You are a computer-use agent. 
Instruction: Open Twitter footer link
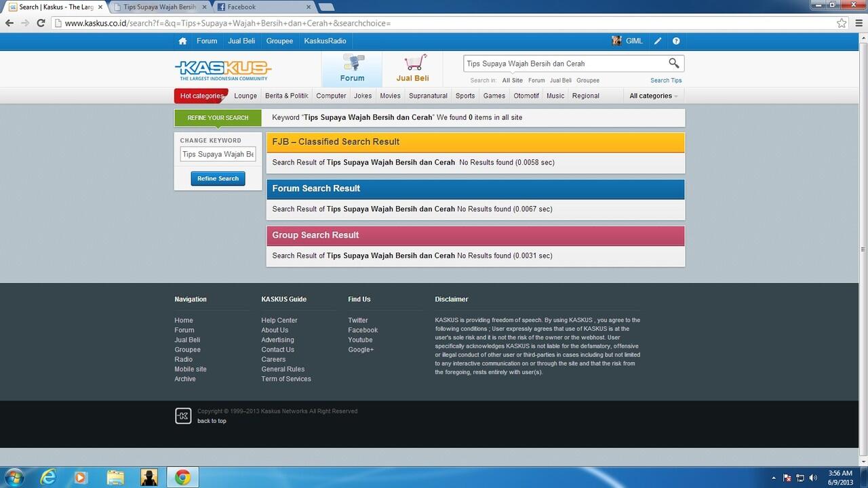[x=358, y=321]
